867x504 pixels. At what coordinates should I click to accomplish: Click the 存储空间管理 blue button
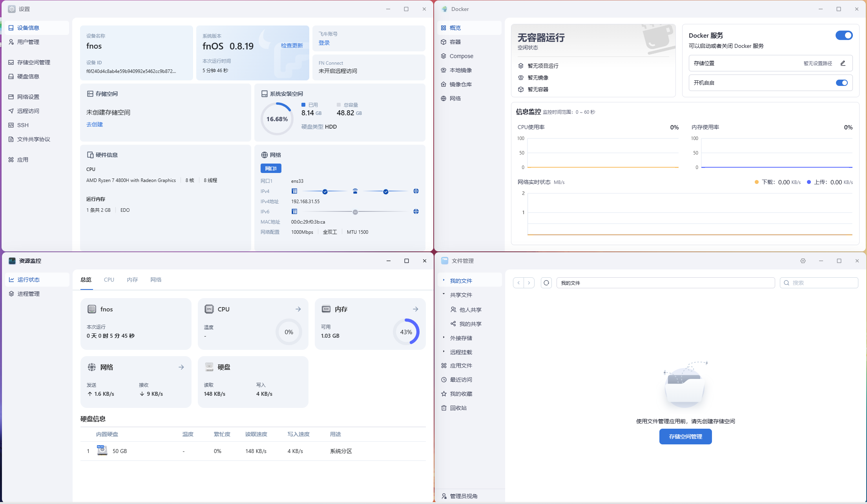[685, 437]
